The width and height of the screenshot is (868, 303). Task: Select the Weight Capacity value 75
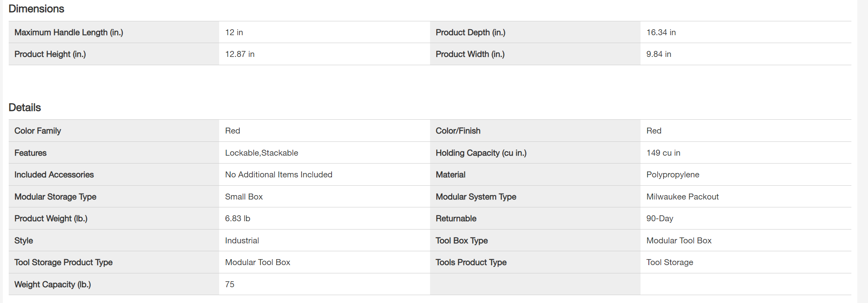(x=230, y=284)
